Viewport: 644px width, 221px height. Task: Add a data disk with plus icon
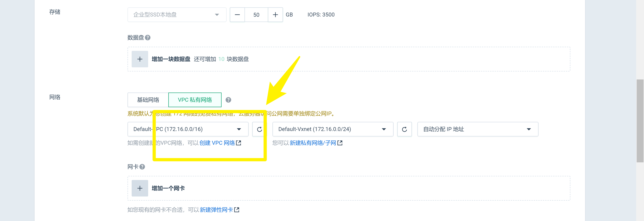tap(140, 59)
